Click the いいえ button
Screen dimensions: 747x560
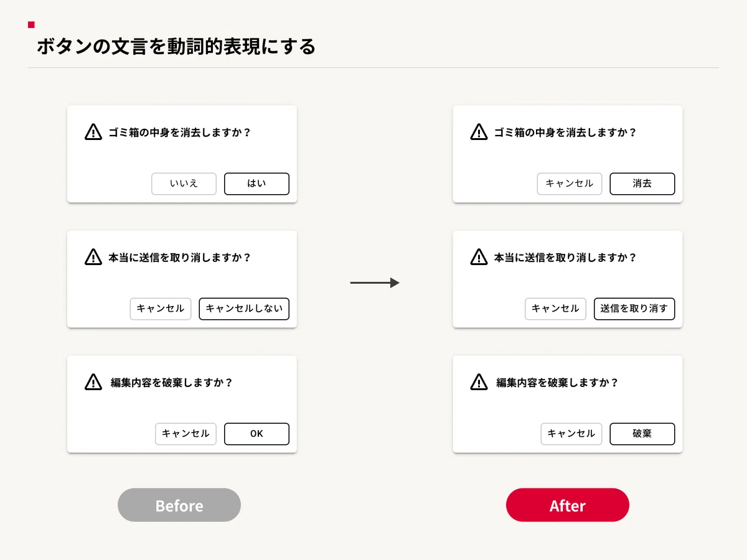(x=184, y=184)
